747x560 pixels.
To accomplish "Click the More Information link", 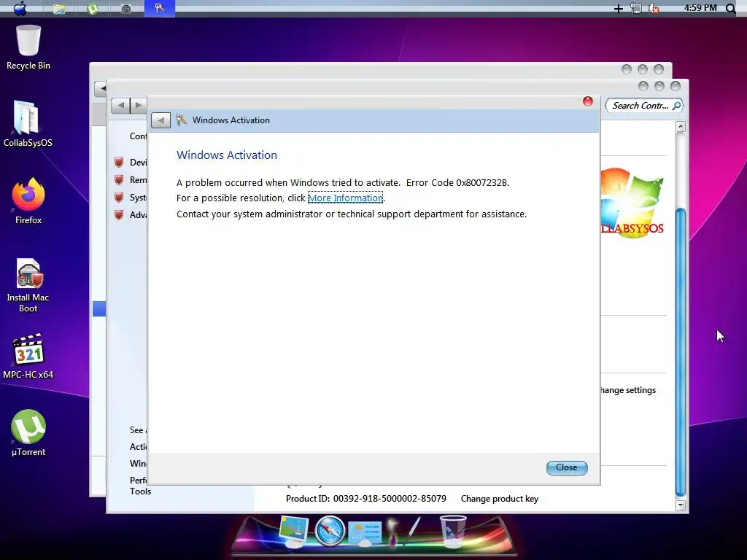I will click(345, 198).
